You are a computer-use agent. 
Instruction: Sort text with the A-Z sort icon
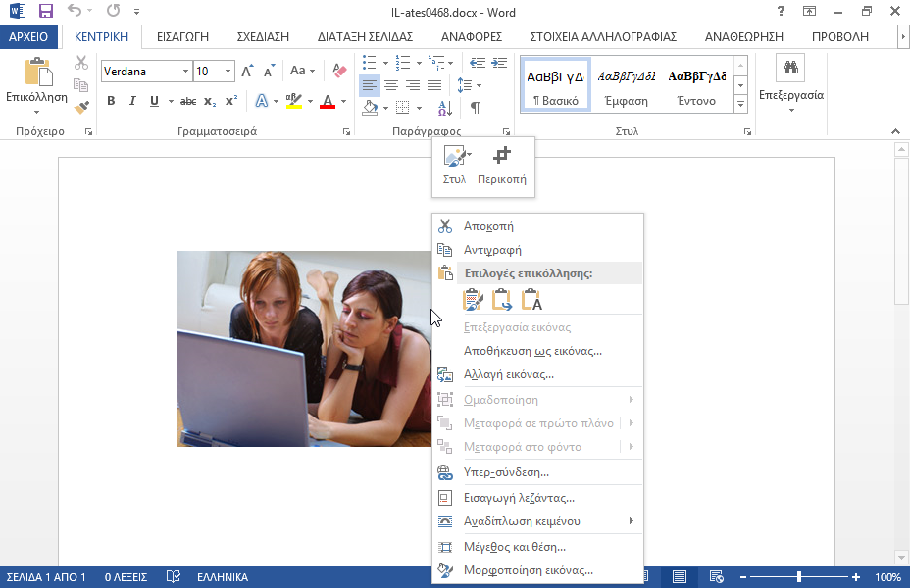coord(445,107)
